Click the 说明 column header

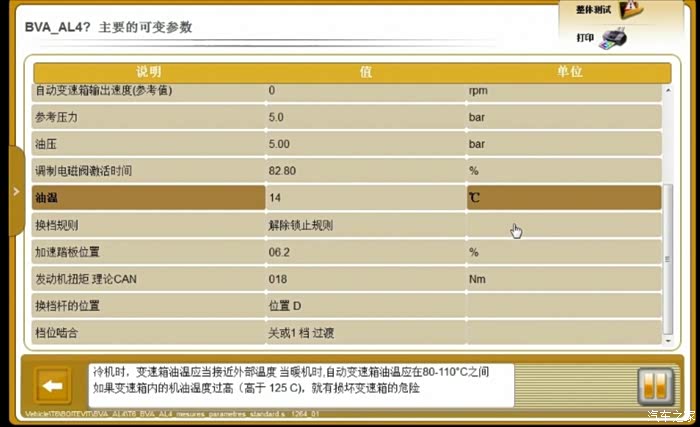click(149, 72)
